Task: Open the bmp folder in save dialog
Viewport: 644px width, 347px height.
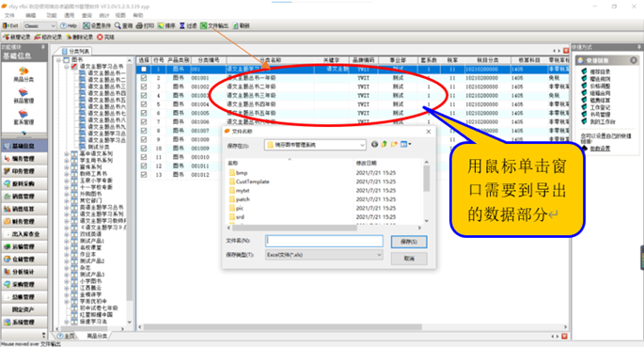Action: click(x=238, y=173)
